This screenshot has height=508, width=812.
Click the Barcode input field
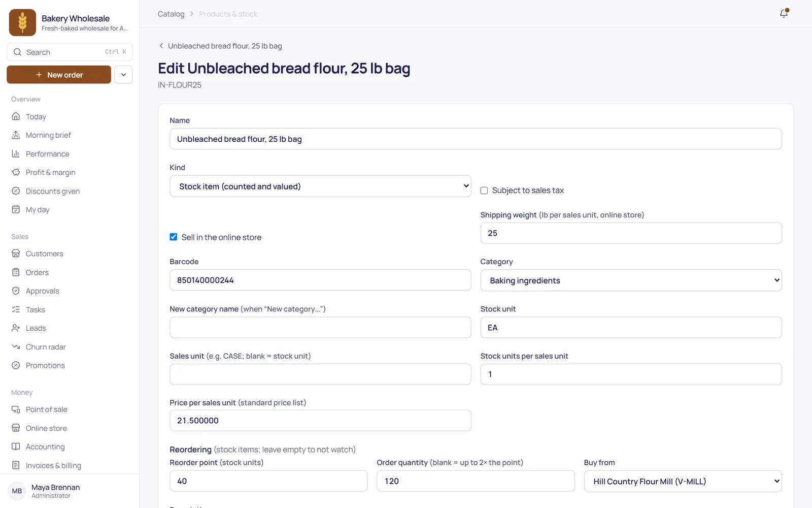(320, 280)
